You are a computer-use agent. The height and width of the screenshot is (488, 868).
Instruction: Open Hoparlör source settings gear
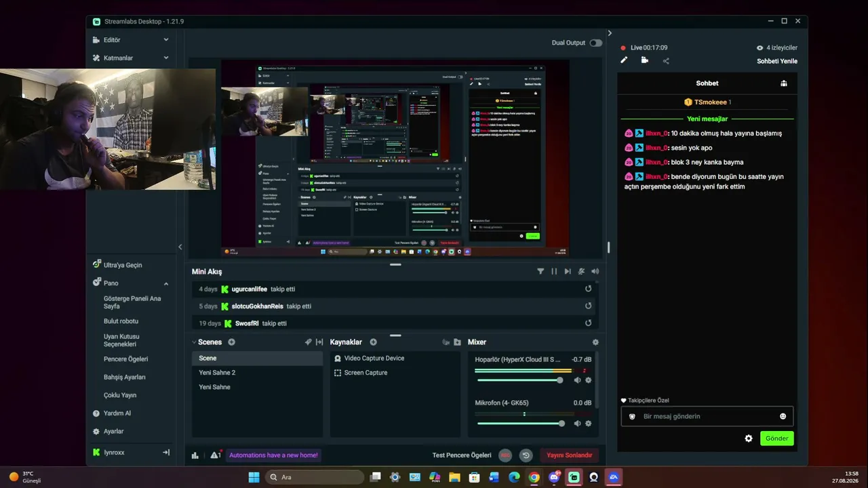point(588,380)
